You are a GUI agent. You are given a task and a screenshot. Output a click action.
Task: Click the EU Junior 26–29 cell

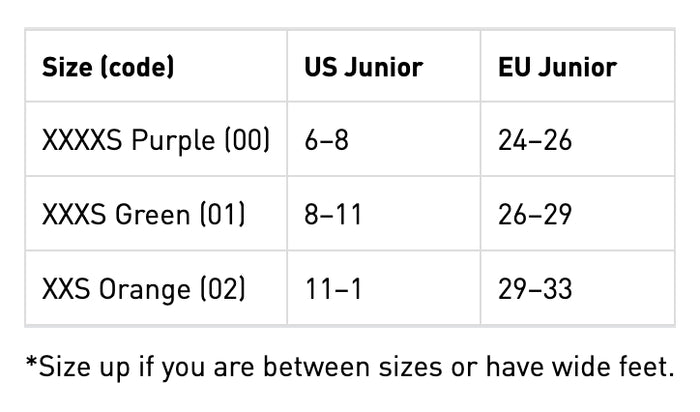point(578,213)
